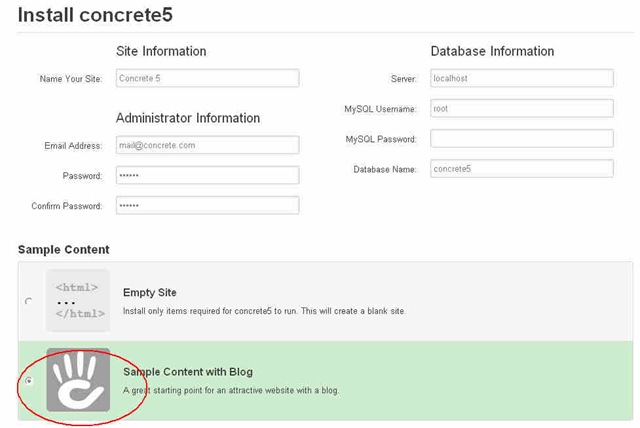
Task: Click the blog starting point description text
Action: tap(231, 390)
